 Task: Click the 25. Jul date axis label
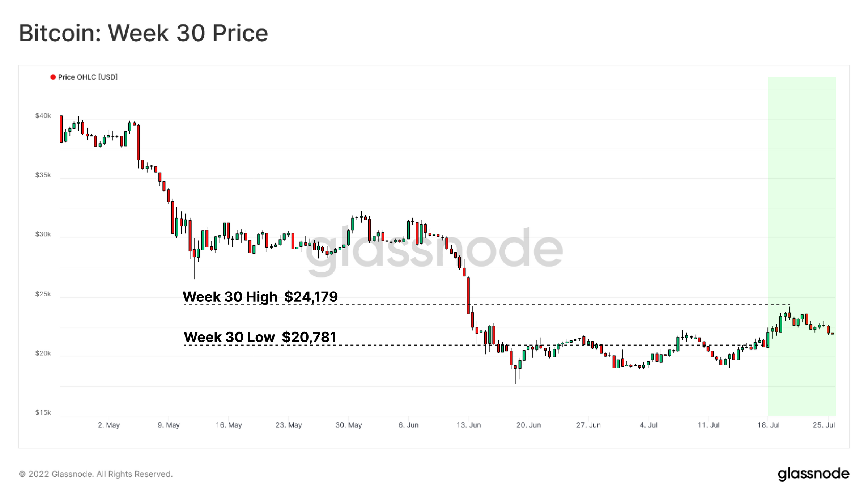click(x=824, y=425)
